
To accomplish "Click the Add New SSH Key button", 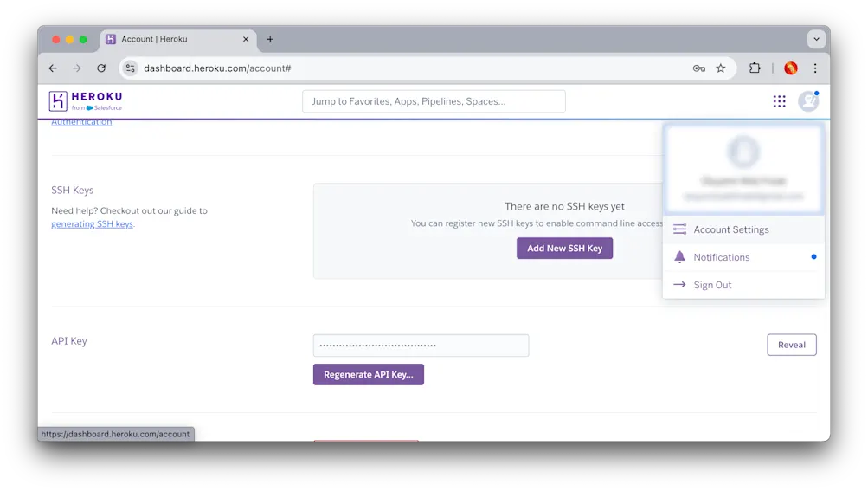I will pyautogui.click(x=564, y=249).
